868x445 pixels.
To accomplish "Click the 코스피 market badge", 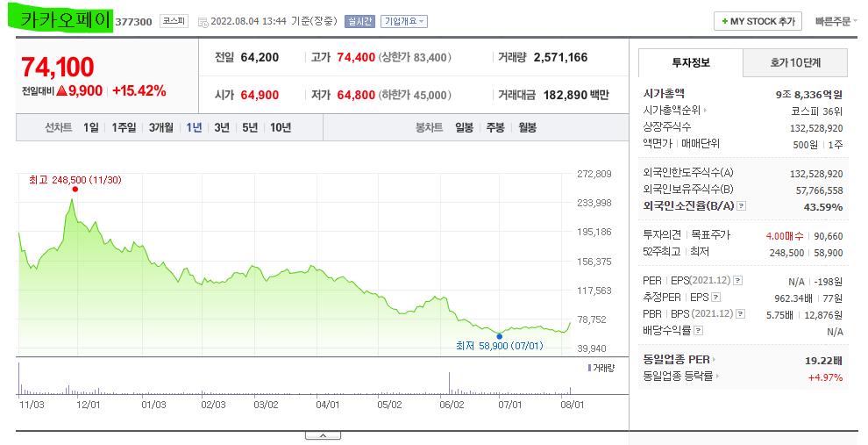I will pos(174,21).
